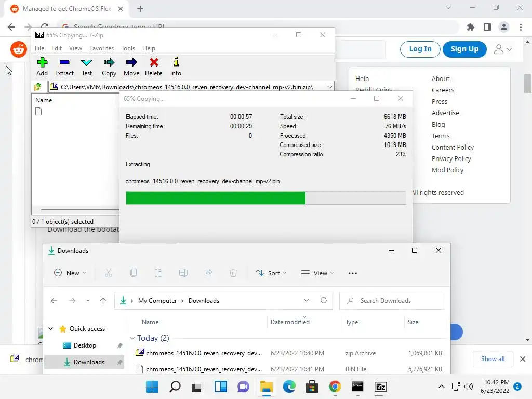Open the Sort dropdown

(271, 273)
